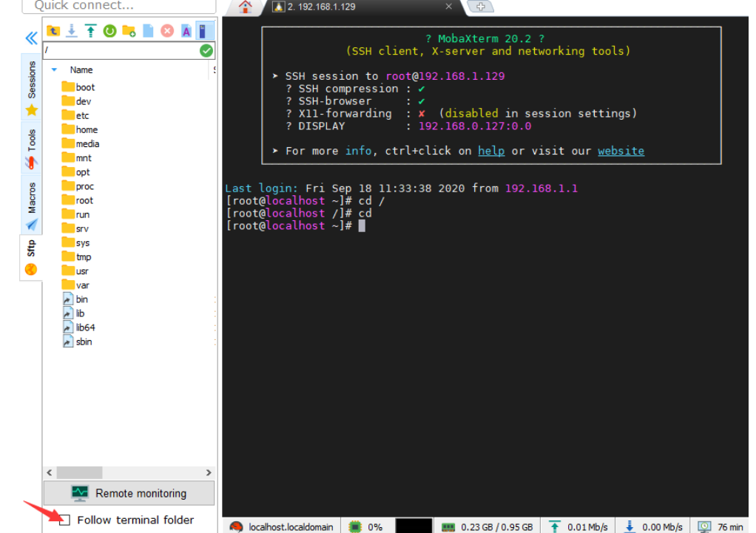The width and height of the screenshot is (756, 533).
Task: Click the red delete icon in SFTP toolbar
Action: click(x=167, y=31)
